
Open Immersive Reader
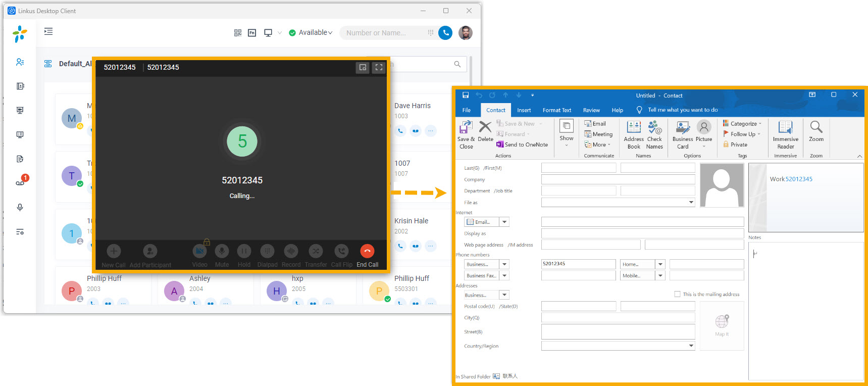pos(786,135)
